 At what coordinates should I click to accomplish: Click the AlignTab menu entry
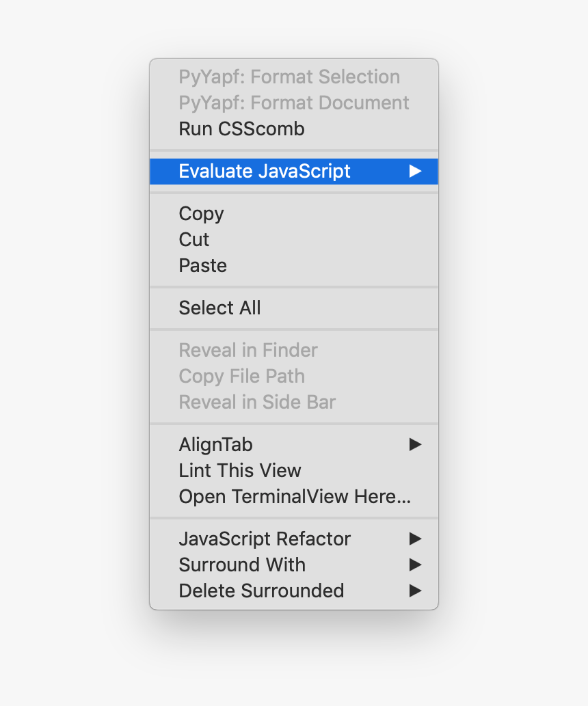tap(294, 444)
